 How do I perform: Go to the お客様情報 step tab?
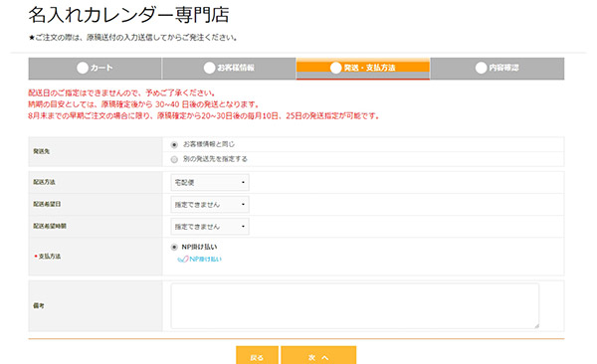pos(229,69)
